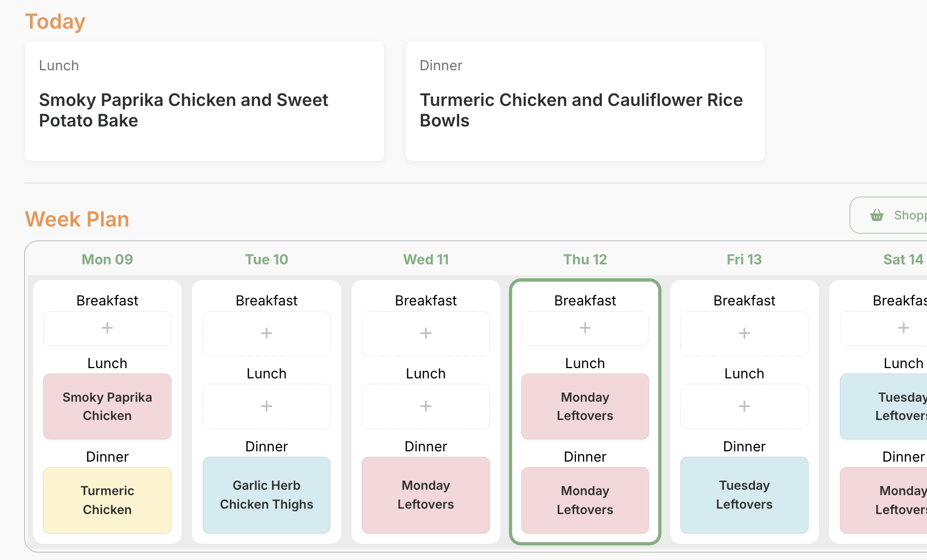
Task: Open Friday's Tuesday Leftovers dinner
Action: 744,495
